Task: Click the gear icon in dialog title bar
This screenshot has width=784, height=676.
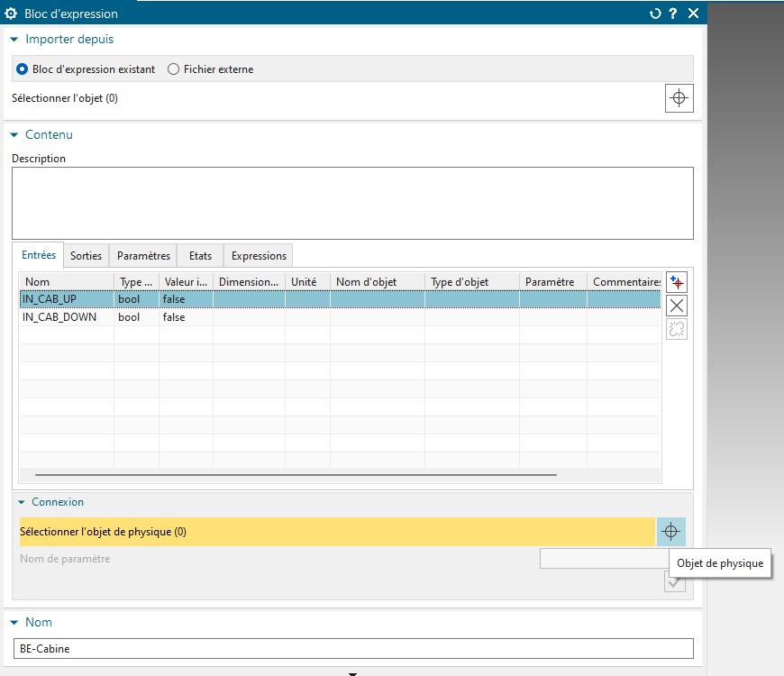Action: (11, 14)
